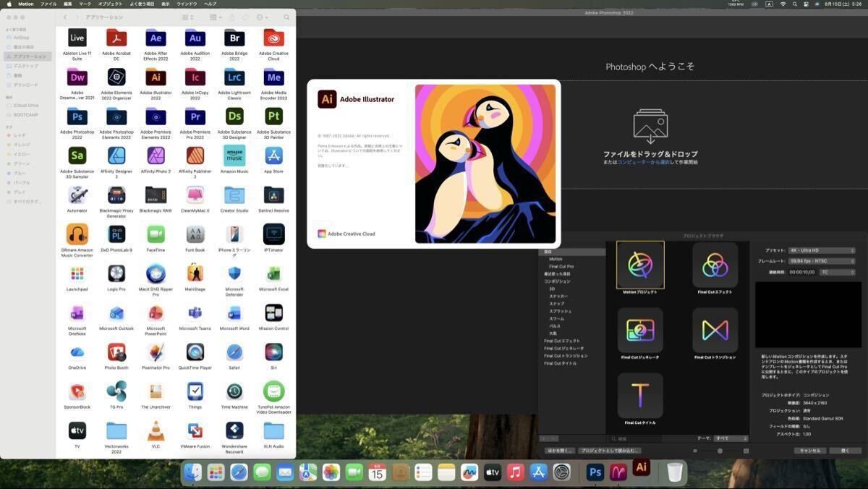The image size is (868, 489).
Task: Click the Photoshop icon in the Dock
Action: [595, 472]
